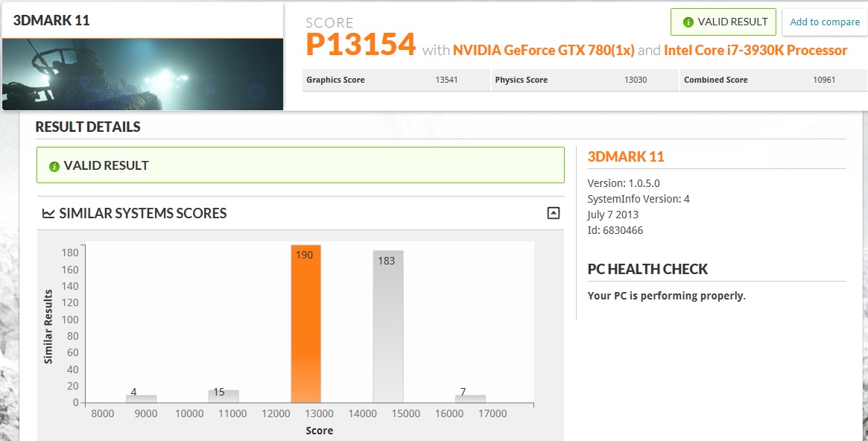
Task: Click the Combined Score value 10961
Action: pyautogui.click(x=824, y=80)
